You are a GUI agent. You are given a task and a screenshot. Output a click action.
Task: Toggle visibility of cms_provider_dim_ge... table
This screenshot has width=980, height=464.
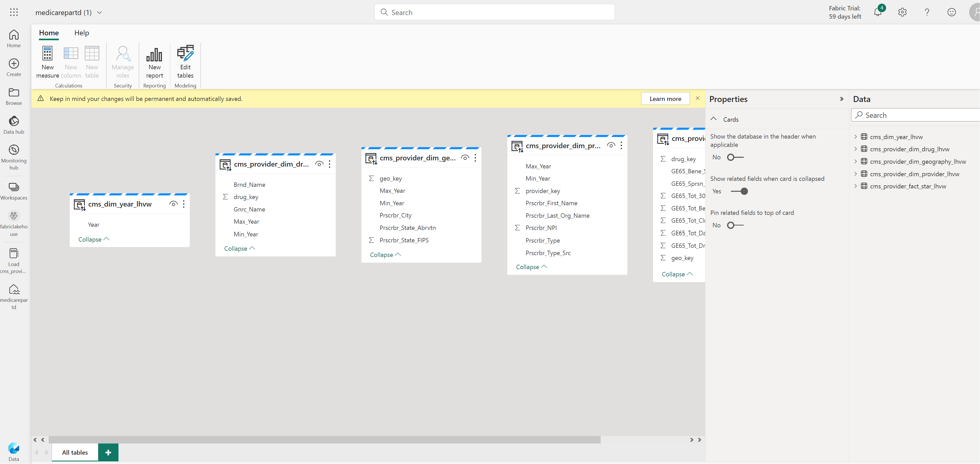tap(465, 158)
